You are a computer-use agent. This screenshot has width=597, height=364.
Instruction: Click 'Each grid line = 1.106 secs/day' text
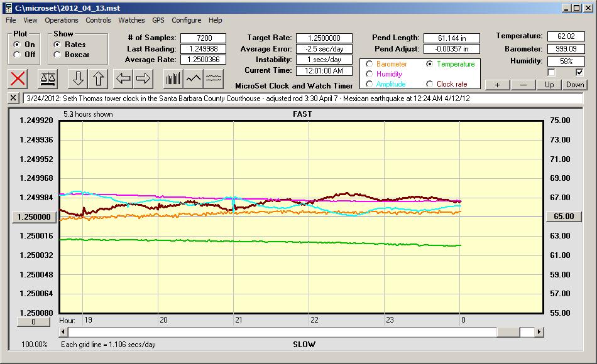(x=108, y=345)
